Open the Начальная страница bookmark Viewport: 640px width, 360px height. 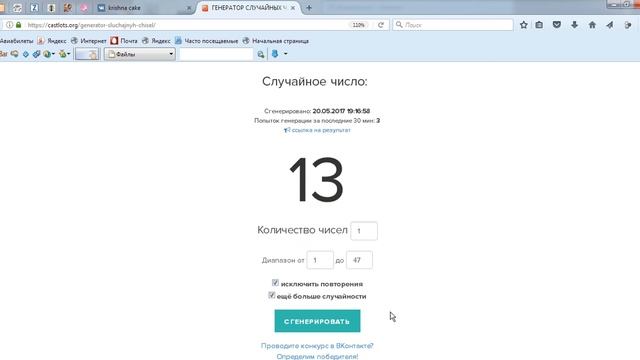click(x=276, y=41)
